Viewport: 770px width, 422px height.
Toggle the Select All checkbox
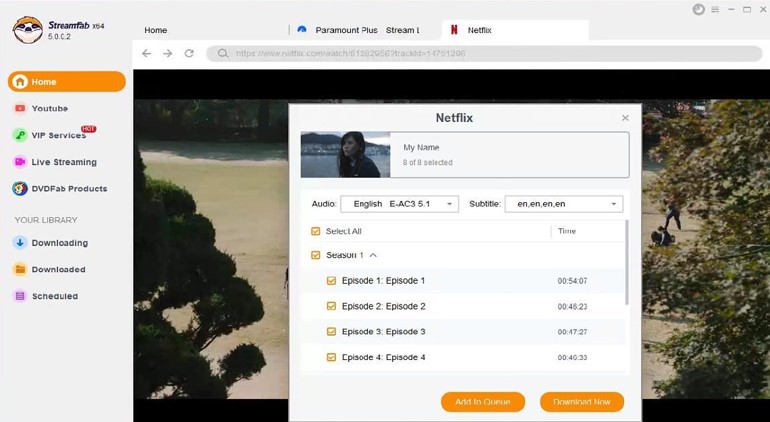[x=316, y=231]
